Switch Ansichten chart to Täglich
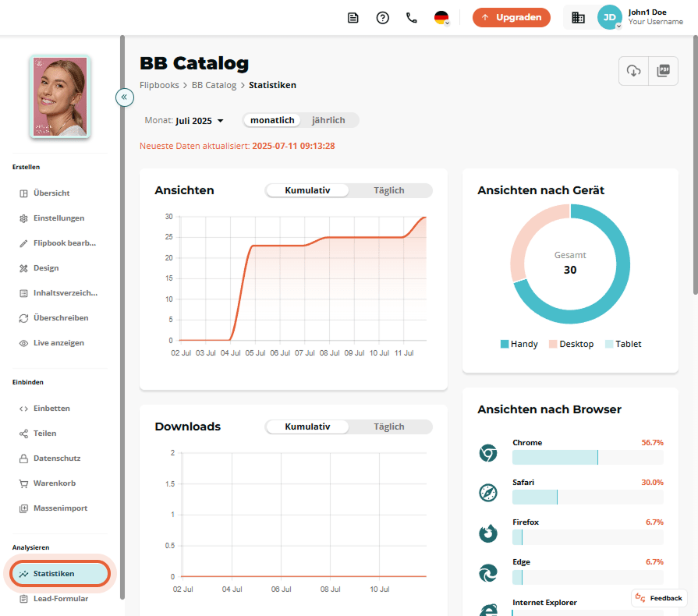698x616 pixels. (389, 190)
